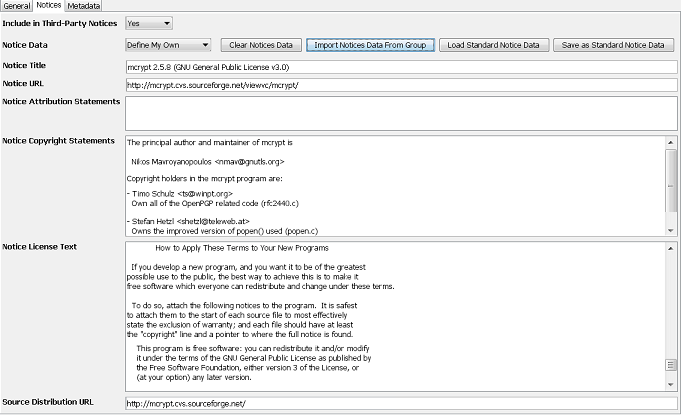Click Save as Standard Notice Data
Screen dimensions: 681x415
pyautogui.click(x=614, y=45)
